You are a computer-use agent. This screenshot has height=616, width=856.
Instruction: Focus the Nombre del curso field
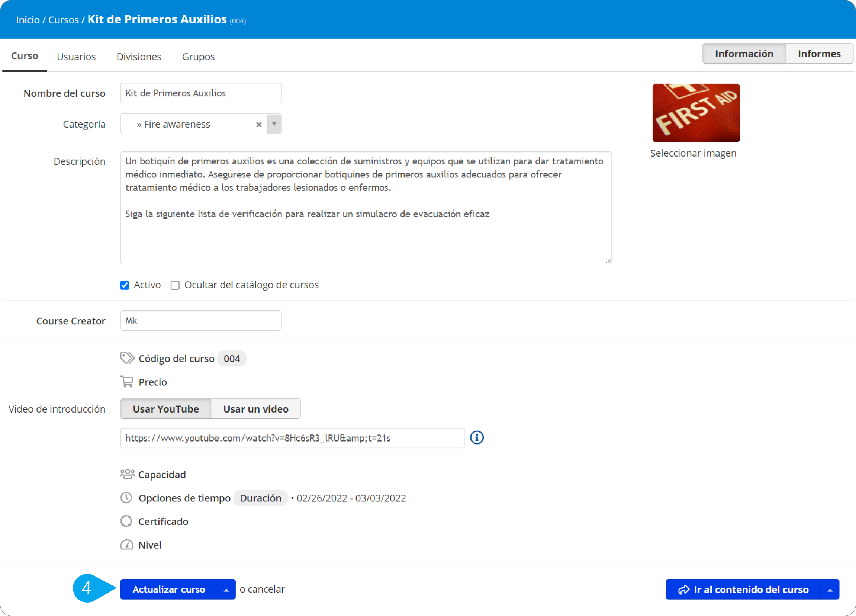(x=201, y=93)
